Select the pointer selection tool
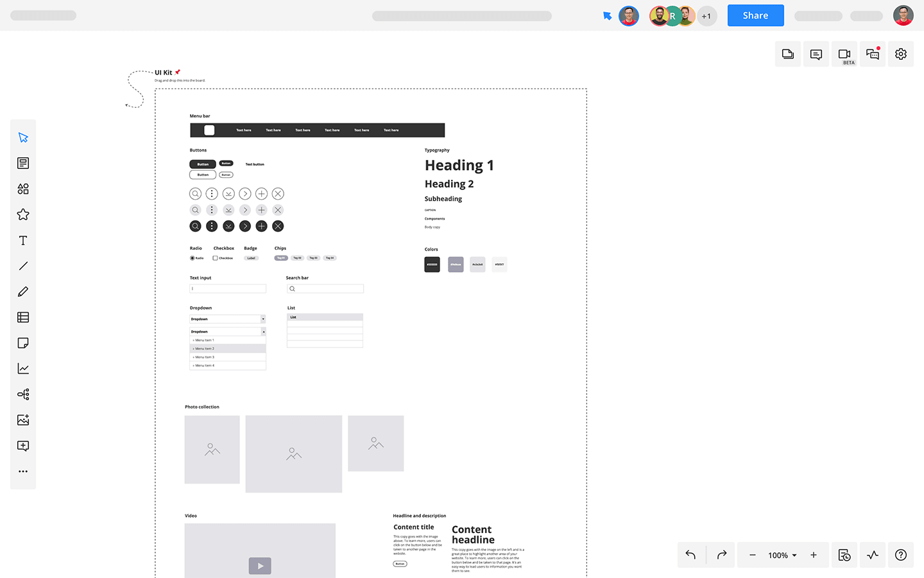This screenshot has width=924, height=578. click(x=23, y=137)
